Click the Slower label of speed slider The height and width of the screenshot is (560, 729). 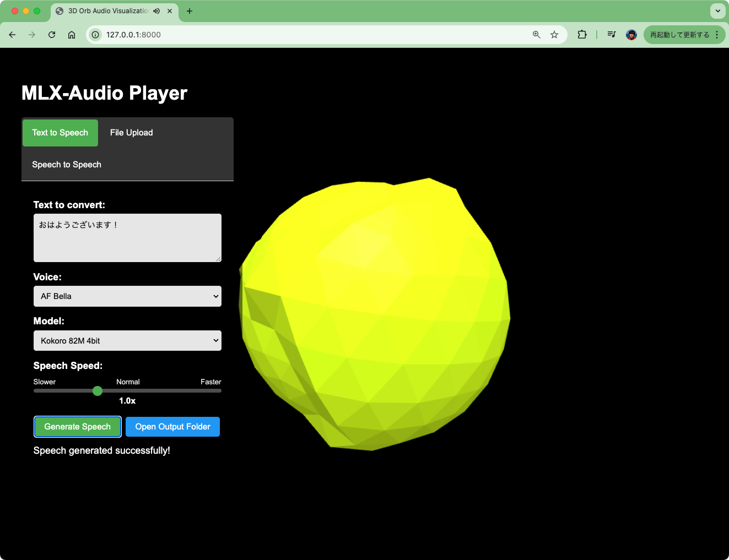click(45, 382)
